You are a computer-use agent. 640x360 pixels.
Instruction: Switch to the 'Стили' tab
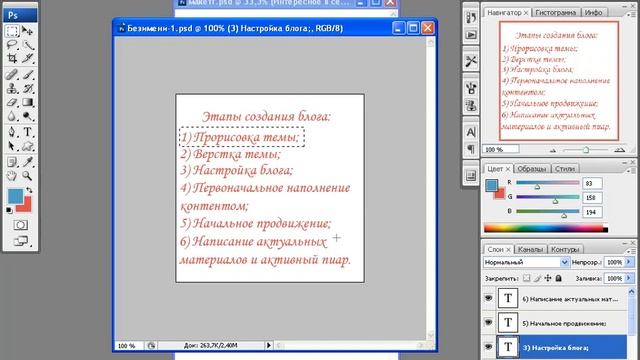click(x=565, y=169)
